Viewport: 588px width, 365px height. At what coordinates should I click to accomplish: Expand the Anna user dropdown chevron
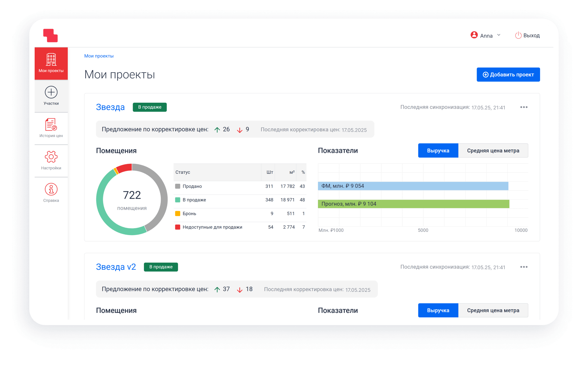click(x=499, y=35)
